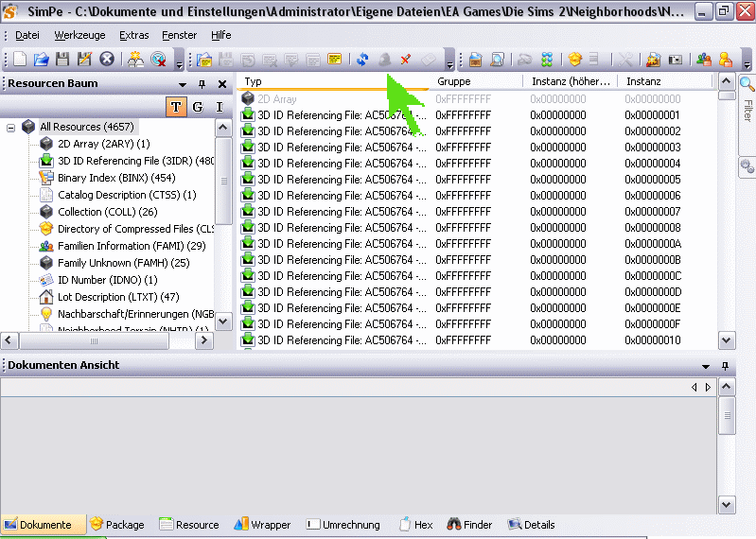
Task: Collapse the All Resources tree node
Action: [x=11, y=127]
